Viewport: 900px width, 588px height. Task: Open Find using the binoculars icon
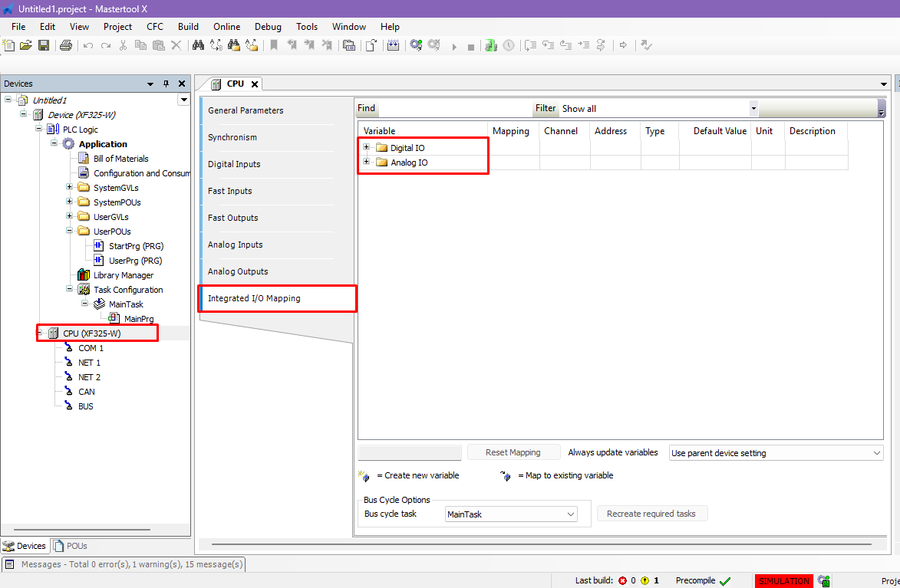198,45
